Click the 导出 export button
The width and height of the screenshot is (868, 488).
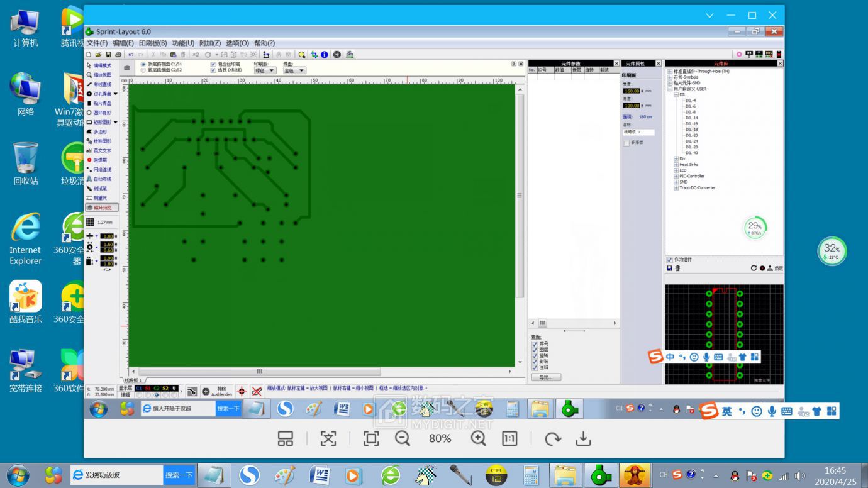(x=545, y=377)
